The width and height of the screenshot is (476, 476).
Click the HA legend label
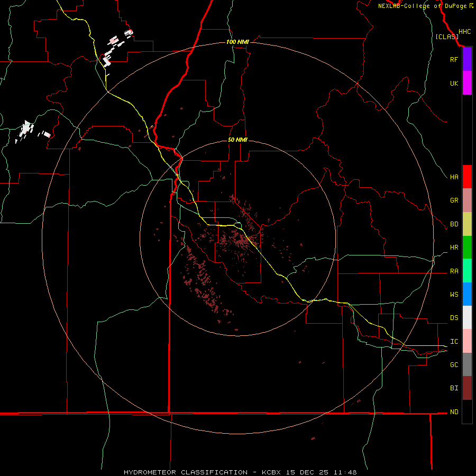pos(454,177)
